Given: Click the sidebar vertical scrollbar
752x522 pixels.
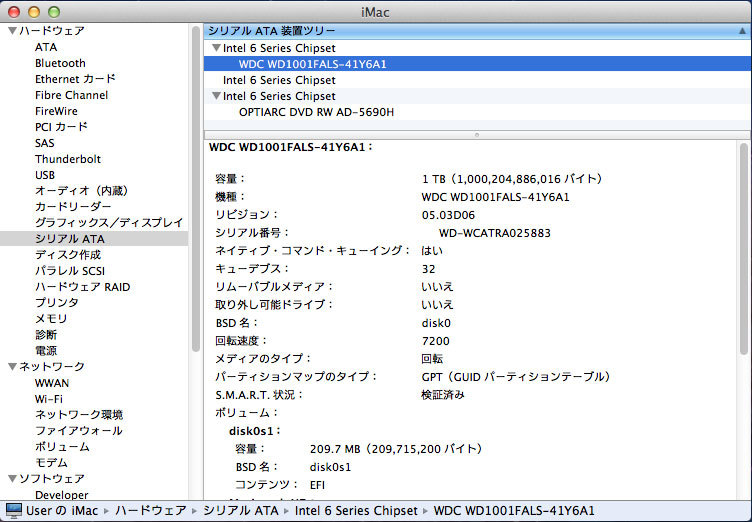Looking at the screenshot, I should pyautogui.click(x=196, y=190).
